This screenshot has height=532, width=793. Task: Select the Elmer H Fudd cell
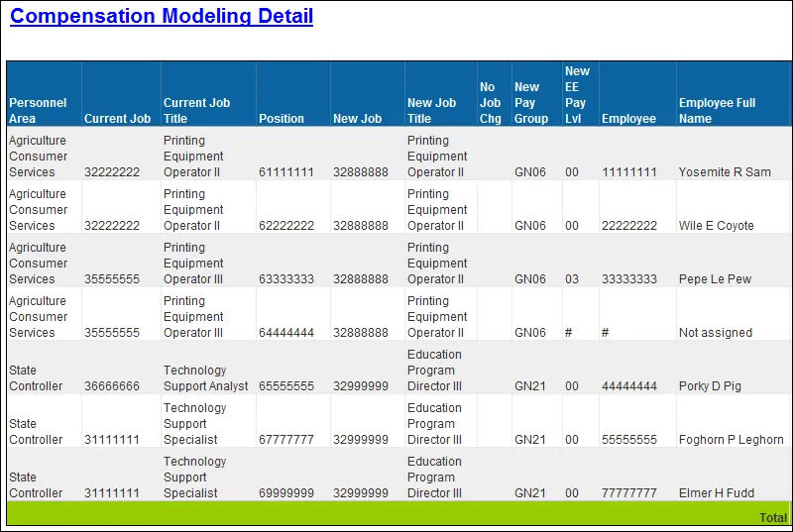tap(716, 493)
